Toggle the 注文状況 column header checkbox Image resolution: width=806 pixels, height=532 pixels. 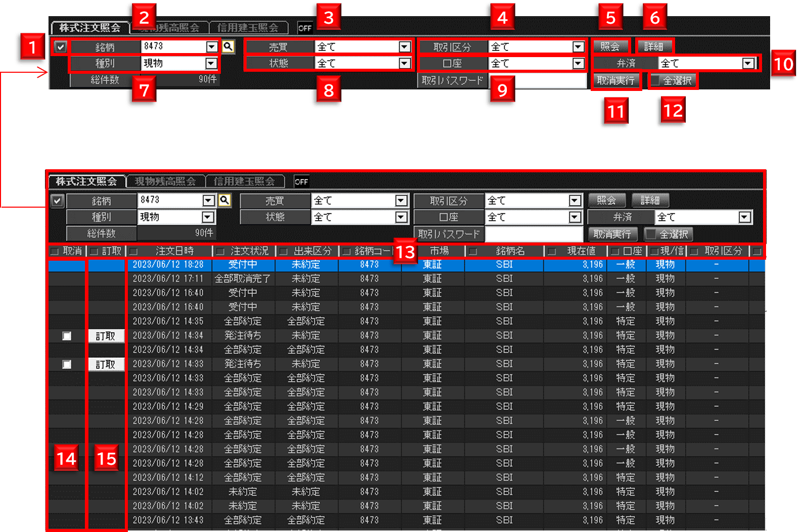(x=220, y=251)
